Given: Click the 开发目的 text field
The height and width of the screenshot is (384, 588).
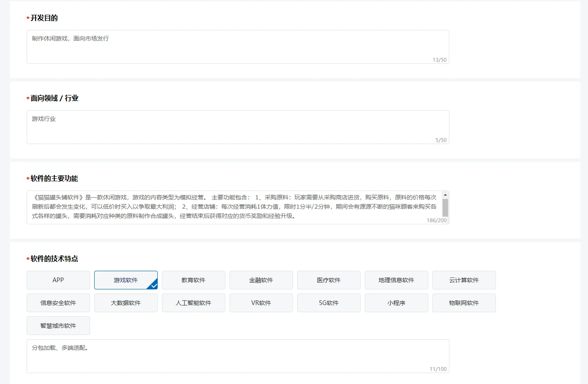Looking at the screenshot, I should pos(238,46).
